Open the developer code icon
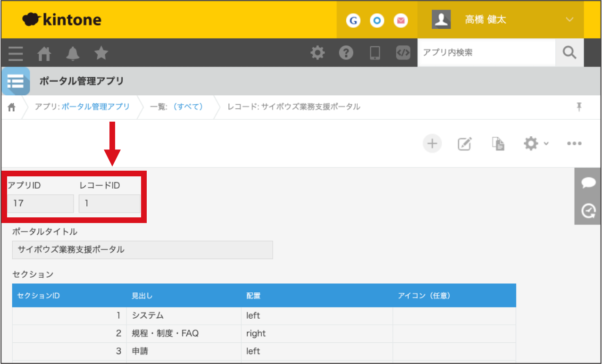Image resolution: width=602 pixels, height=364 pixels. pyautogui.click(x=403, y=52)
